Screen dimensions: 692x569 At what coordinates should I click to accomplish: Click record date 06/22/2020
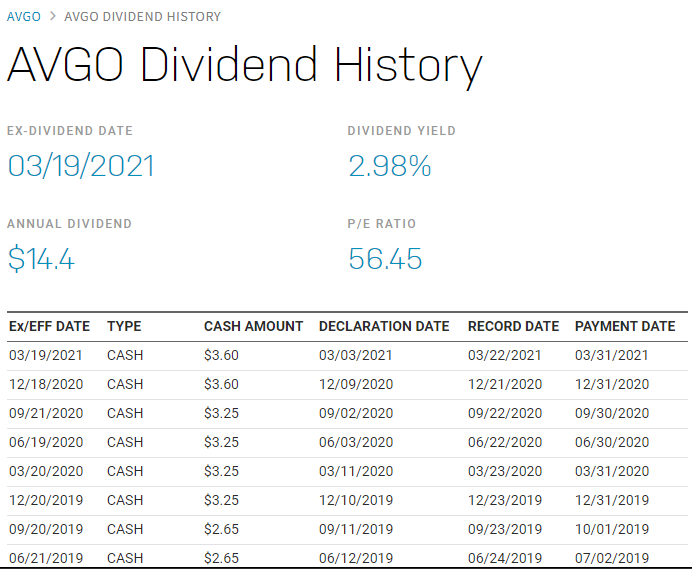pos(505,442)
